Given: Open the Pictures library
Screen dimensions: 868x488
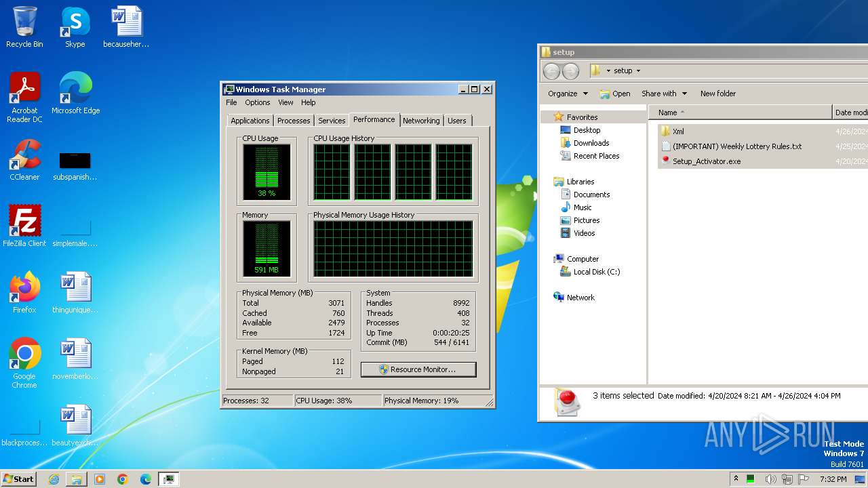Looking at the screenshot, I should (580, 220).
